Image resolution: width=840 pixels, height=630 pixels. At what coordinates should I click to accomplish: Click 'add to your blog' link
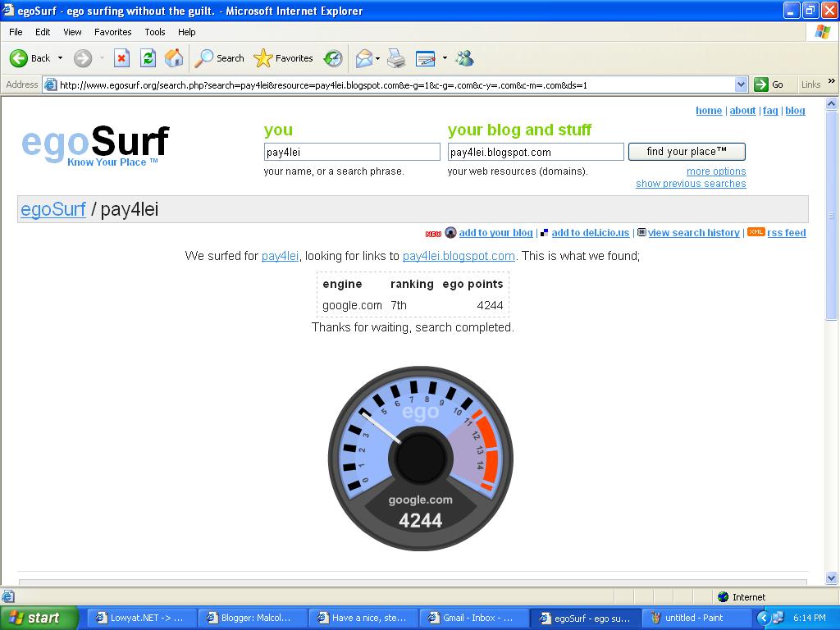coord(495,232)
